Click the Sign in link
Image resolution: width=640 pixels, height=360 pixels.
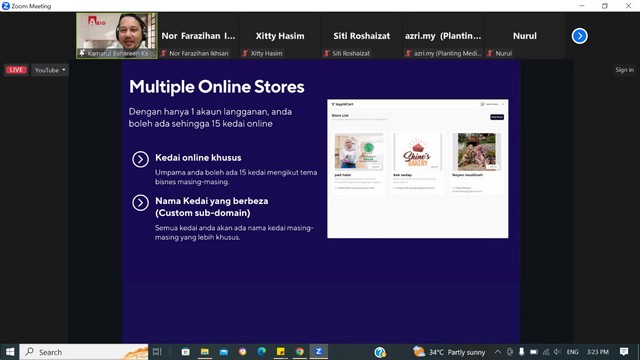(x=624, y=70)
